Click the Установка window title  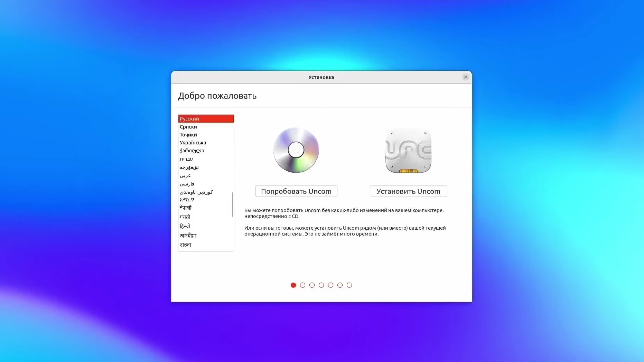(x=321, y=77)
